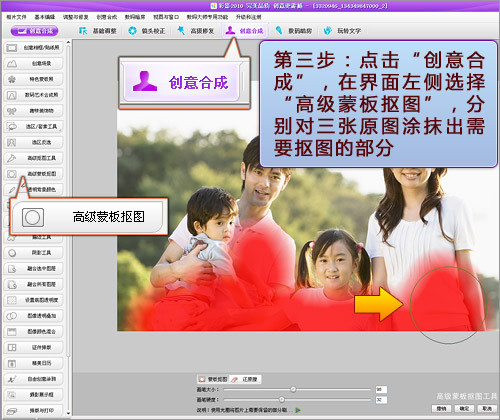Click the 取消 (cancel) button
Image resolution: width=500 pixels, height=420 pixels.
pos(487,408)
